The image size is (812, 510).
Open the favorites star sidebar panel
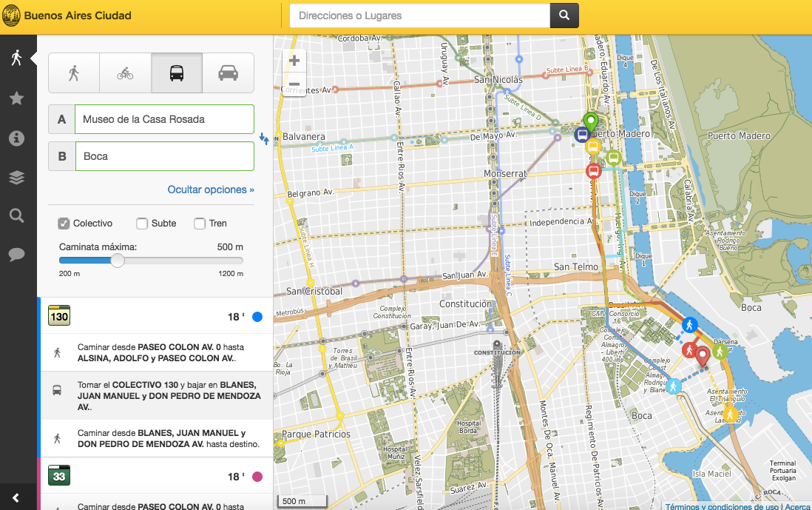point(16,98)
